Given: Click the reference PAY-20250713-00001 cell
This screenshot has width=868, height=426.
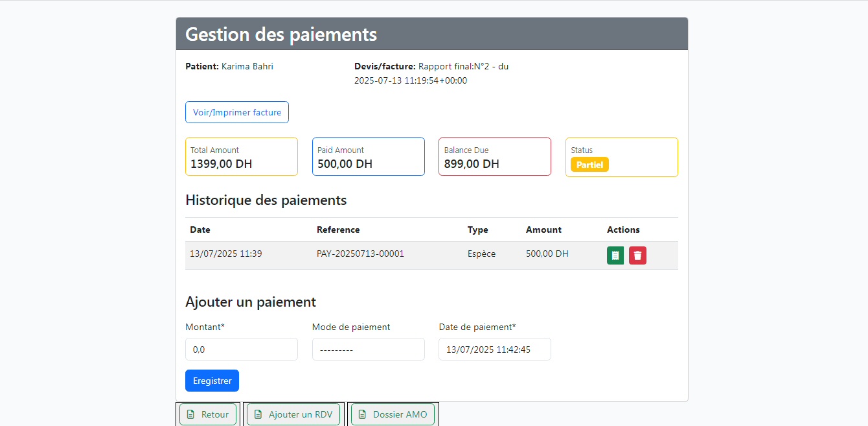Looking at the screenshot, I should pyautogui.click(x=360, y=254).
